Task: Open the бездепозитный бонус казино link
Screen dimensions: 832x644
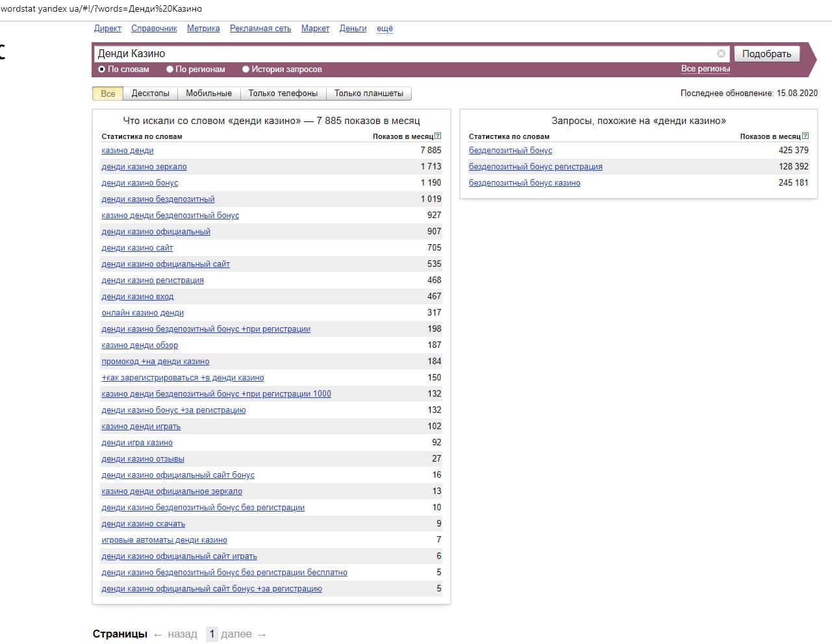Action: [524, 183]
